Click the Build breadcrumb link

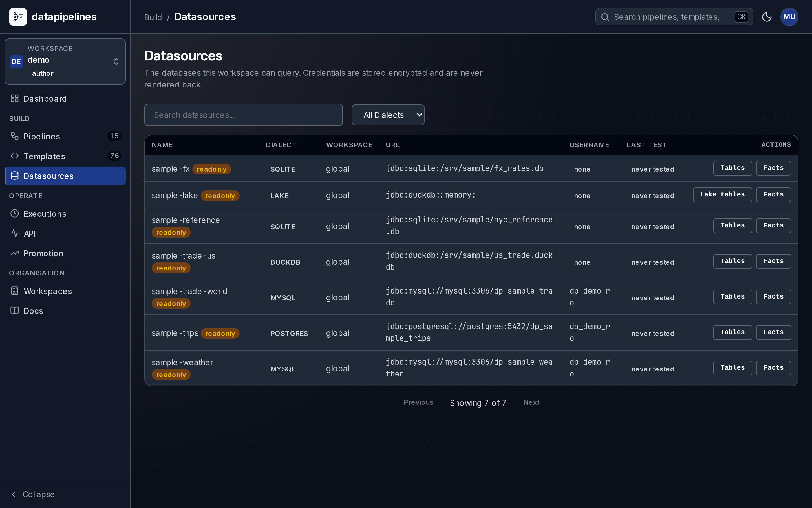(153, 17)
